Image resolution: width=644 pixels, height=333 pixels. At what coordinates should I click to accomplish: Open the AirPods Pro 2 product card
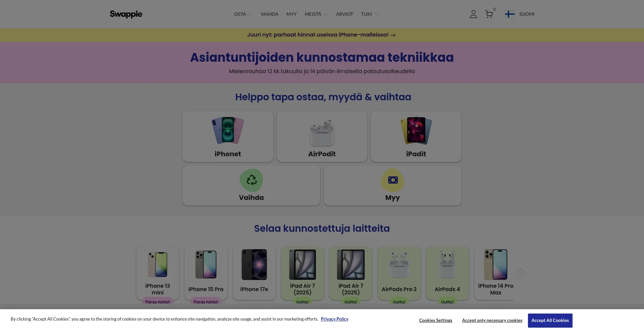click(x=399, y=273)
